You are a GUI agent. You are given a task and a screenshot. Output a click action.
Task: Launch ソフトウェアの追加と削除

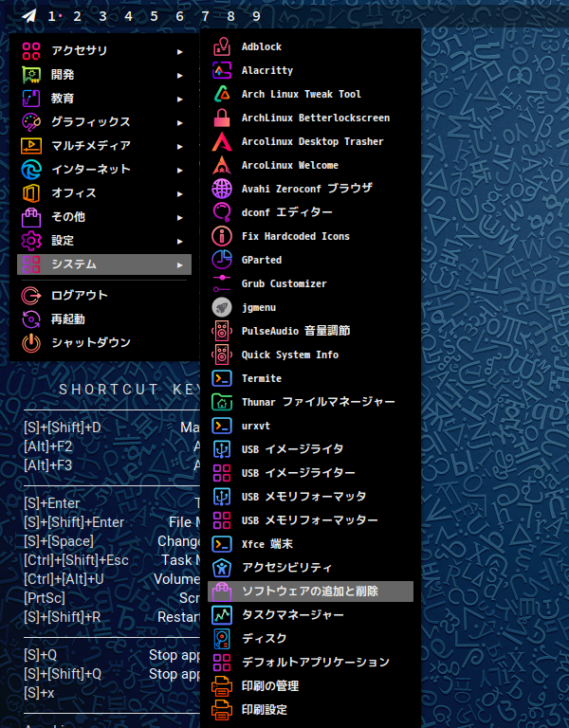click(x=310, y=591)
